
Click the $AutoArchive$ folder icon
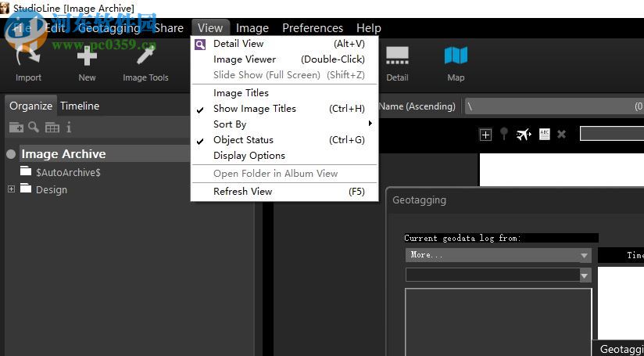pos(26,171)
